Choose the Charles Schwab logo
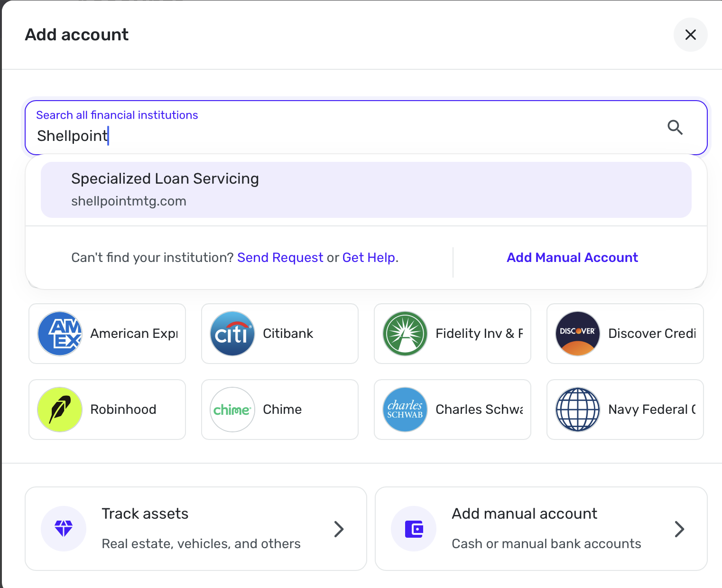 [405, 410]
